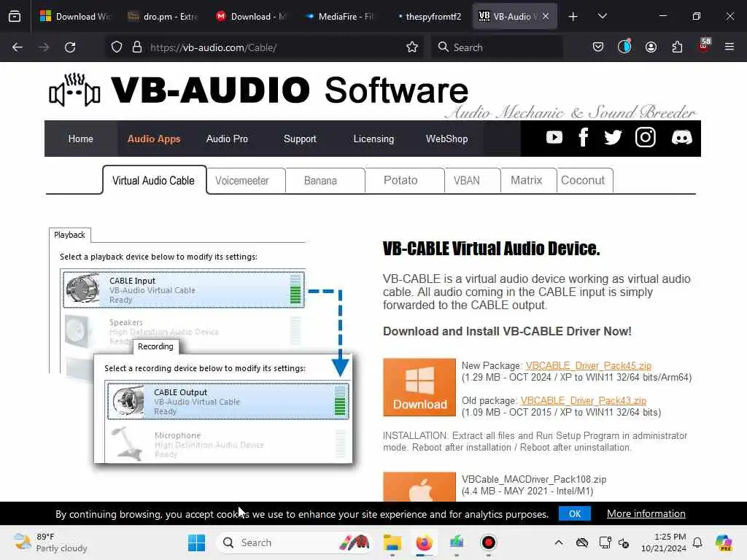The image size is (747, 560).
Task: Open the Support navigation item
Action: coord(300,139)
